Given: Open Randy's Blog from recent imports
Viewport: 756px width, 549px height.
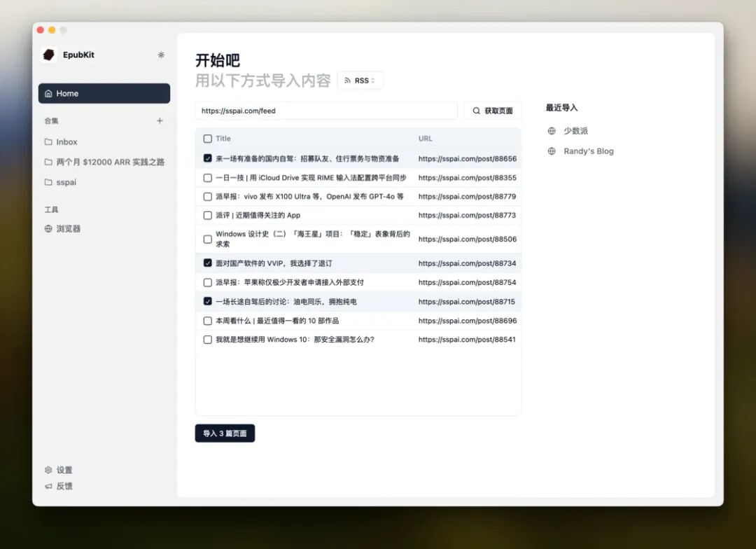Looking at the screenshot, I should (589, 151).
